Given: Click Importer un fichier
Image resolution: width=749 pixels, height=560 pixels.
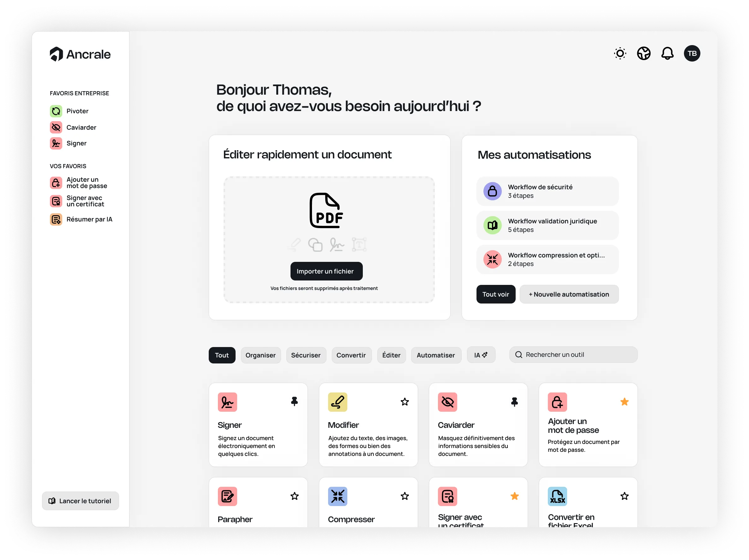Looking at the screenshot, I should [326, 271].
